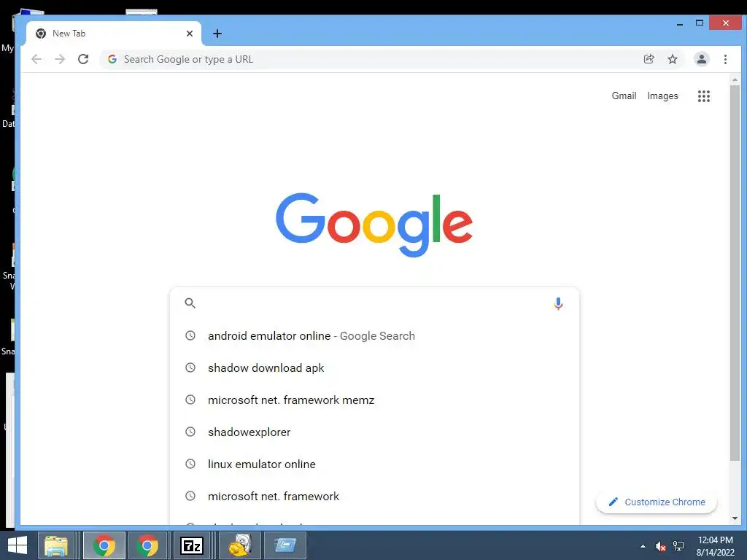This screenshot has height=560, width=747.
Task: Open the Windows Start menu
Action: (x=18, y=545)
